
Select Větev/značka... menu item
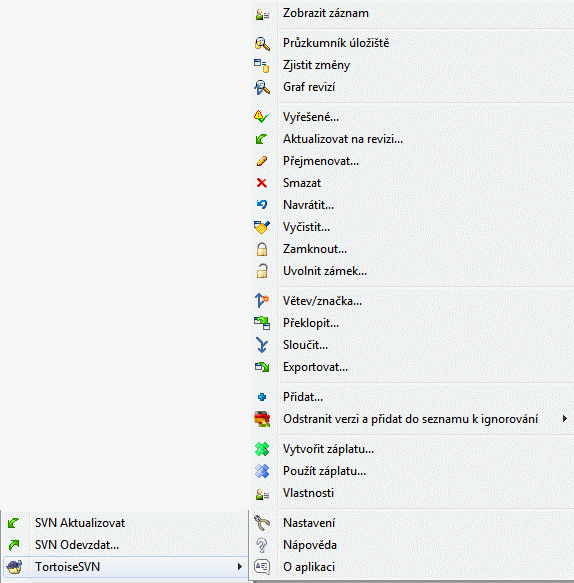[413, 301]
